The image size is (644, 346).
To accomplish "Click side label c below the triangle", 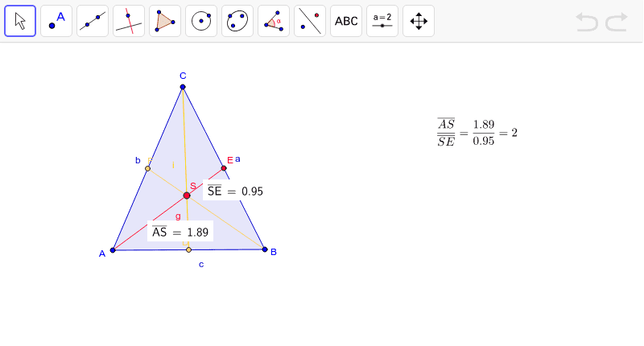I will point(201,264).
